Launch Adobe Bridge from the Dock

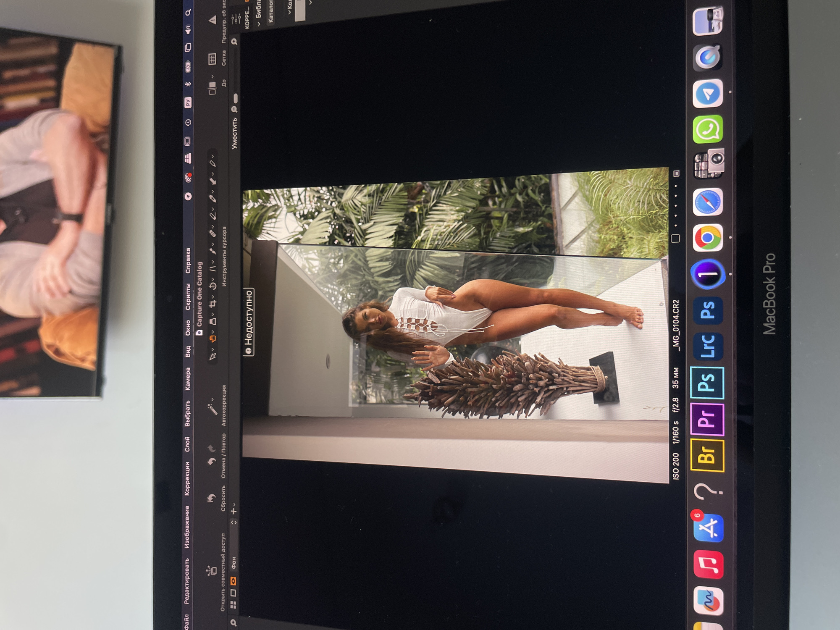(708, 456)
